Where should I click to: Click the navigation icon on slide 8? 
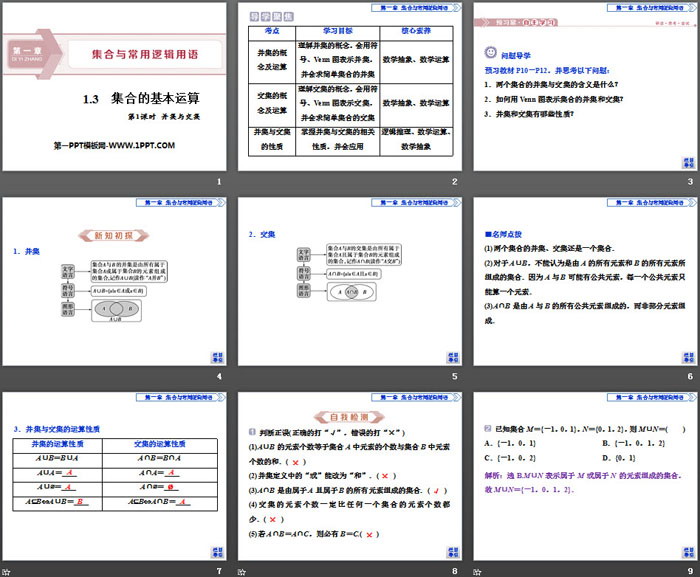[453, 551]
